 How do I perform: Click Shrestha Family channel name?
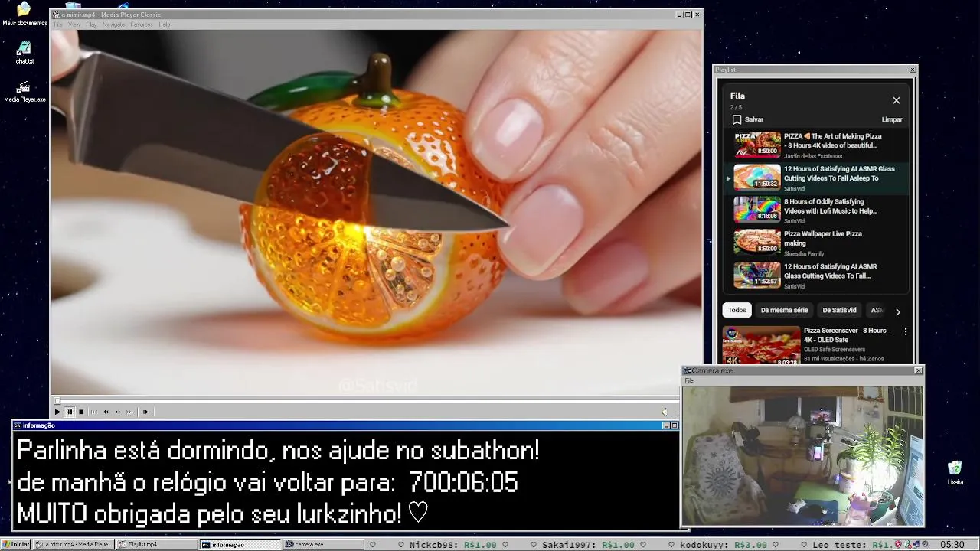(x=804, y=253)
